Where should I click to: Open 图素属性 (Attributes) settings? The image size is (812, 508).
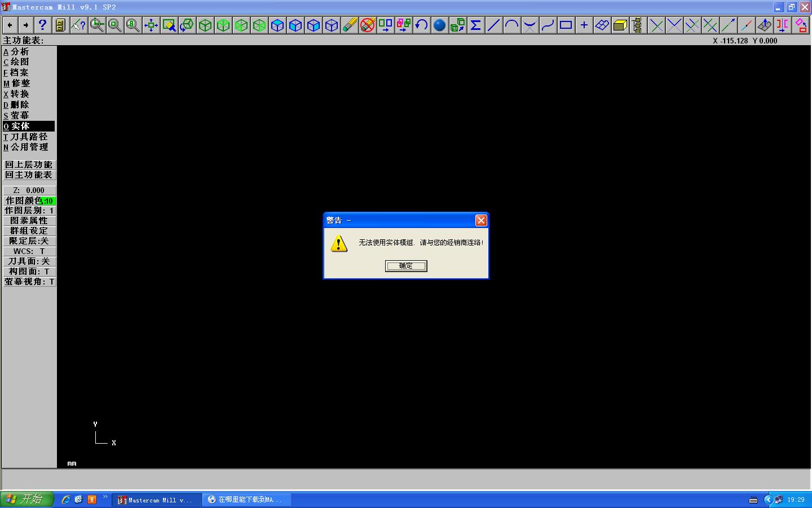[29, 221]
